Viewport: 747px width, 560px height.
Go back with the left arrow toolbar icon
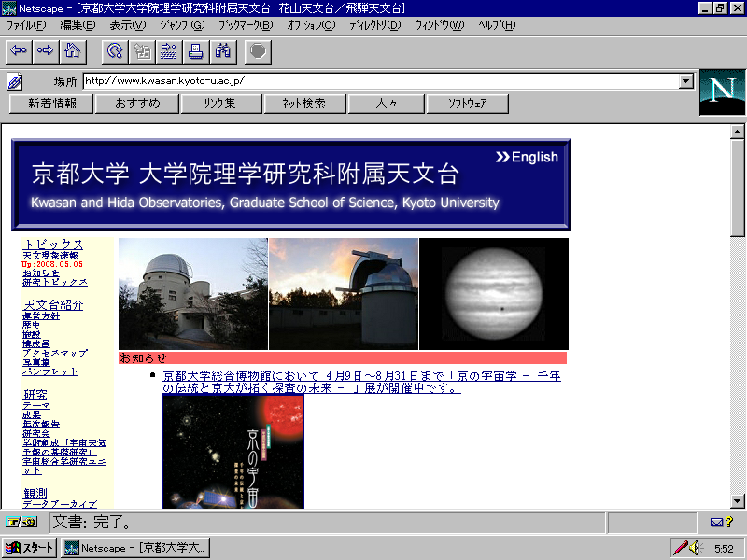pyautogui.click(x=19, y=51)
